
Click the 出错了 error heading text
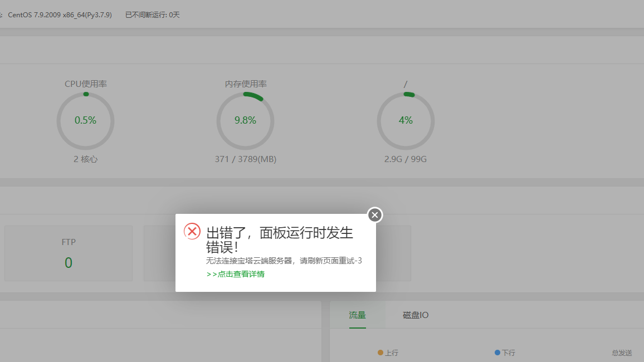(x=279, y=239)
